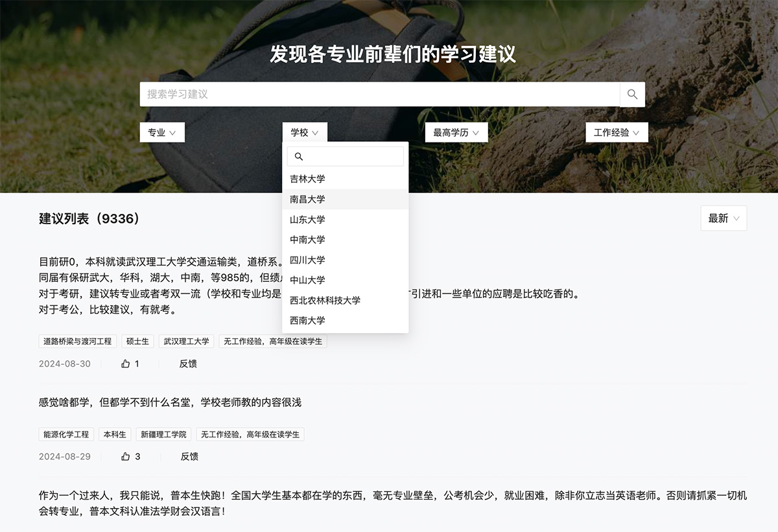The width and height of the screenshot is (778, 532).
Task: Click the 武汉理工大学 tag
Action: [x=186, y=341]
